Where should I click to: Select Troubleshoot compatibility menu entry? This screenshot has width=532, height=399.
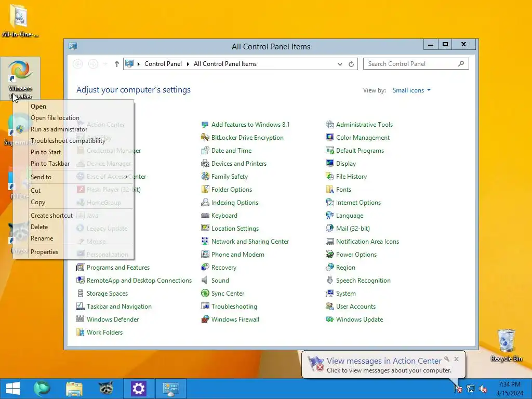[81, 140]
